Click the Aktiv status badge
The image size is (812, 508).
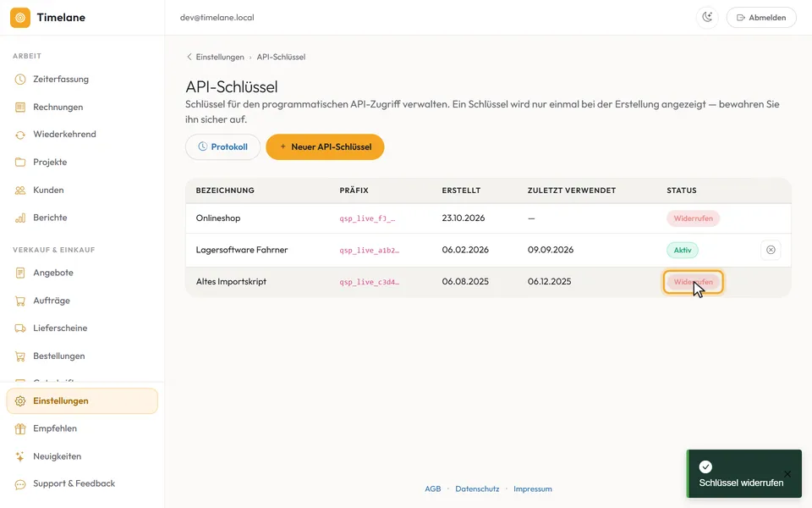pos(683,251)
